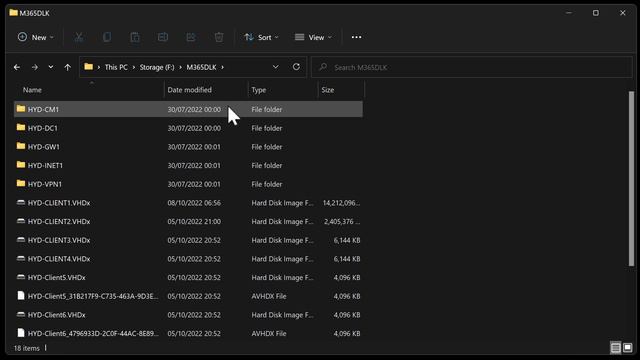Click the 08/10/2022 06:56 date cell
Image resolution: width=640 pixels, height=360 pixels.
point(194,203)
